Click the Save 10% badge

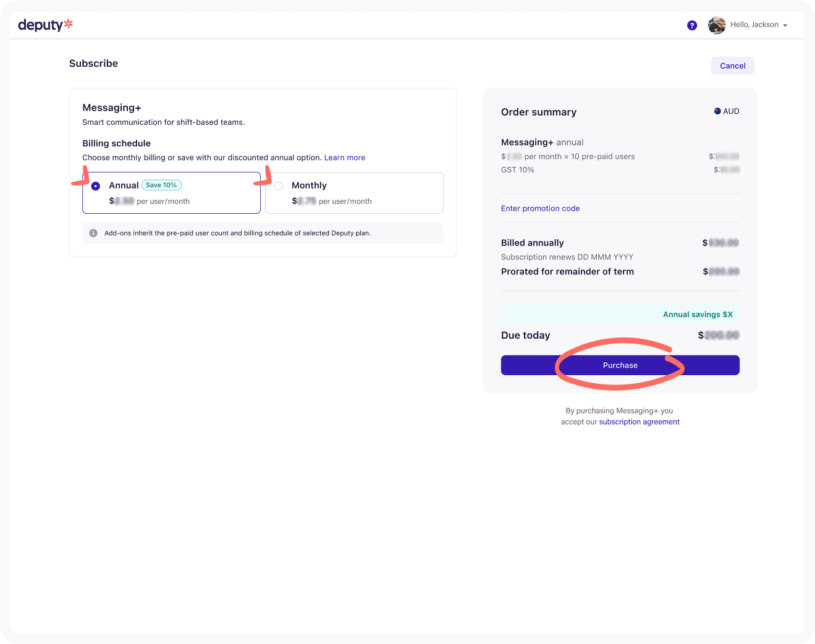point(161,185)
